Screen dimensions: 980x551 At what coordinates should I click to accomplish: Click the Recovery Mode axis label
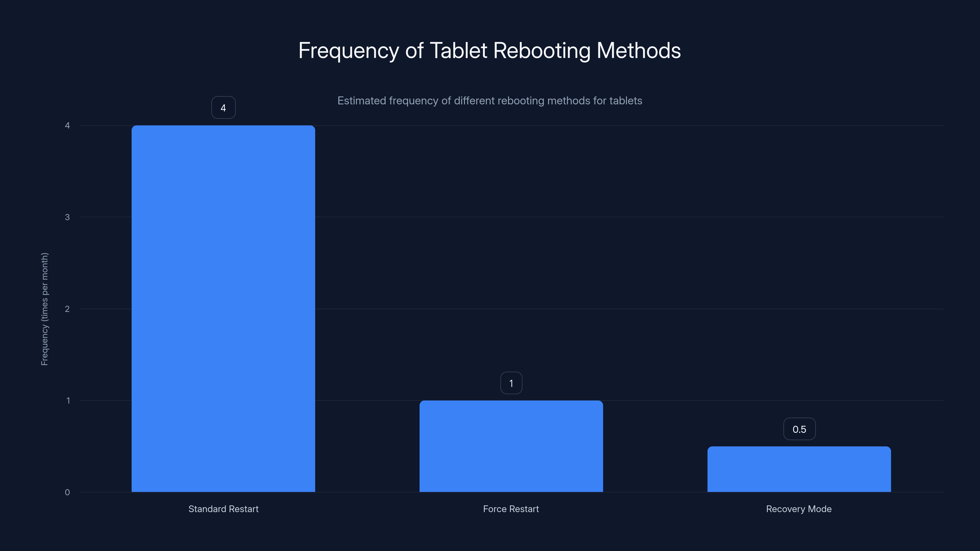tap(799, 509)
